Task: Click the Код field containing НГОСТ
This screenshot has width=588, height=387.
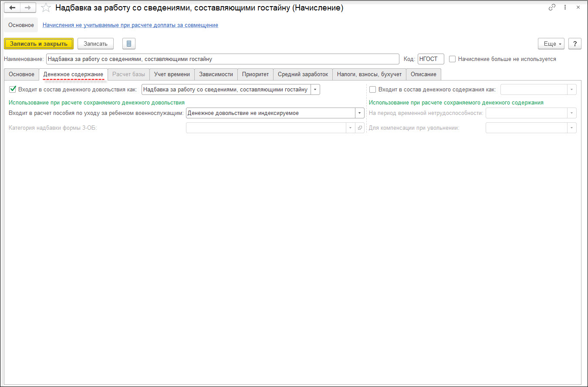Action: pyautogui.click(x=430, y=59)
